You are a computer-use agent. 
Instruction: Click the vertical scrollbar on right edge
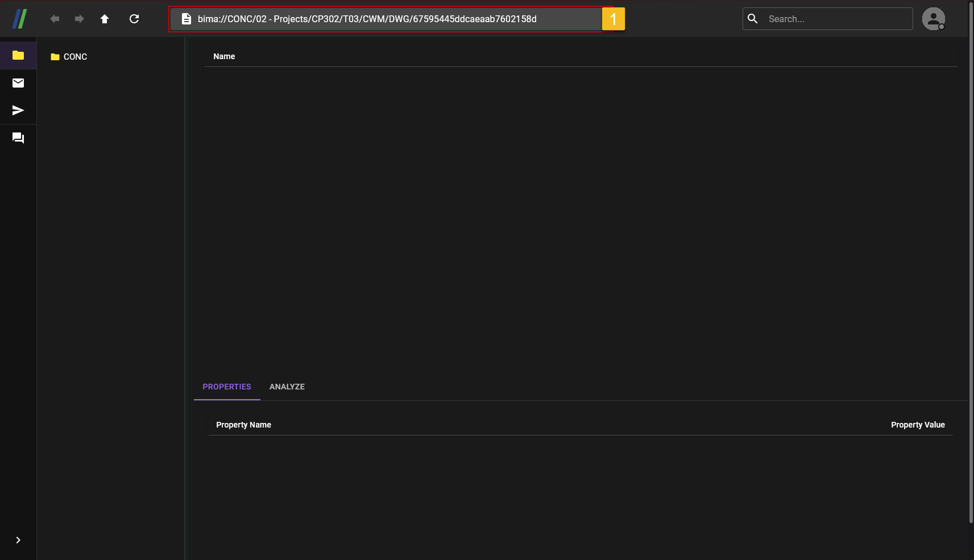971,262
